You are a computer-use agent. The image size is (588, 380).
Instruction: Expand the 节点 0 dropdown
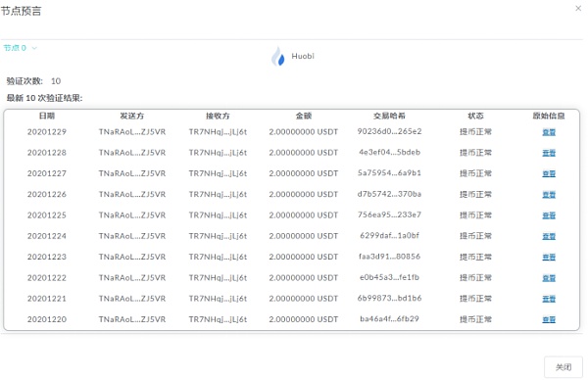(x=21, y=48)
